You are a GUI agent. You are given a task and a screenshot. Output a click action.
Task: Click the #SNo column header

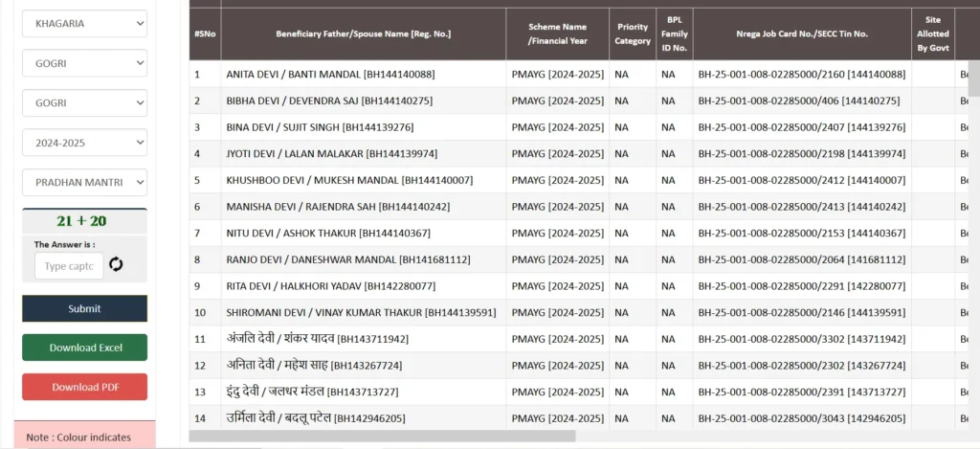(204, 34)
